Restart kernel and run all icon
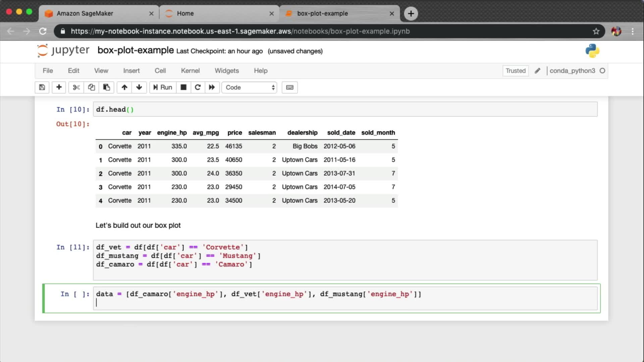Image resolution: width=644 pixels, height=362 pixels. (x=212, y=87)
